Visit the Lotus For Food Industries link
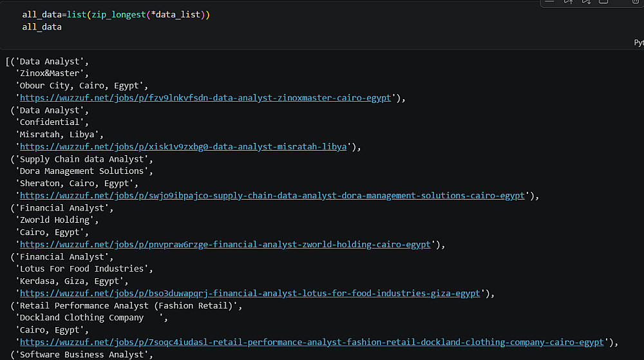 click(x=250, y=294)
